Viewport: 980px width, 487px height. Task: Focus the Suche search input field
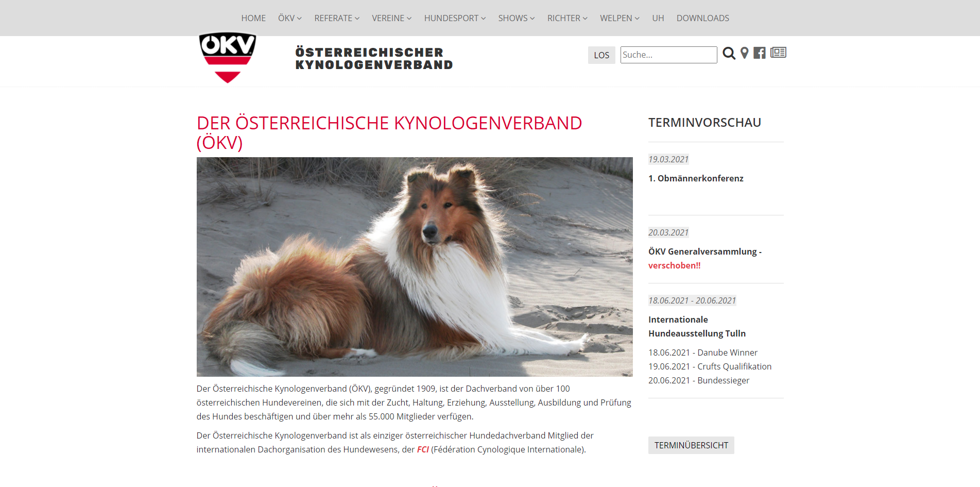tap(668, 55)
